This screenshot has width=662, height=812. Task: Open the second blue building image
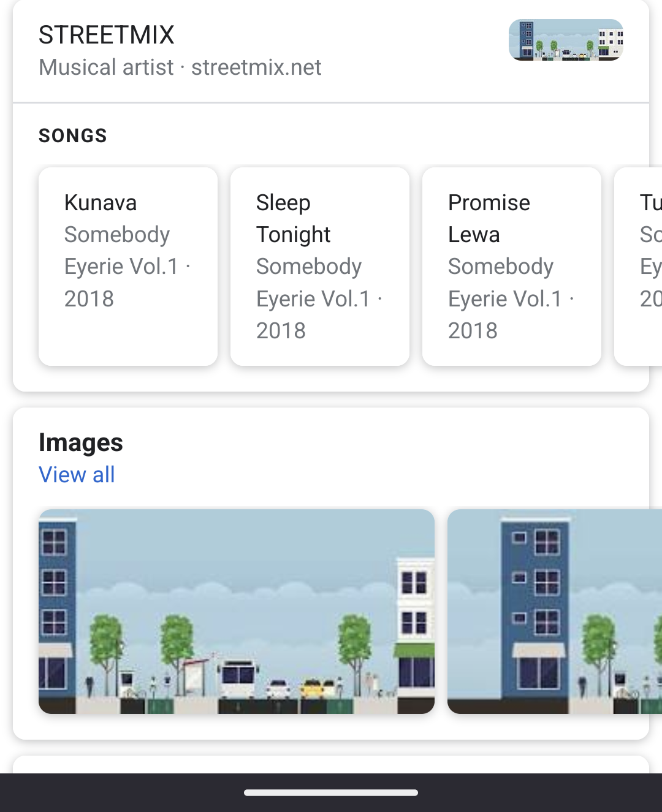tap(555, 612)
